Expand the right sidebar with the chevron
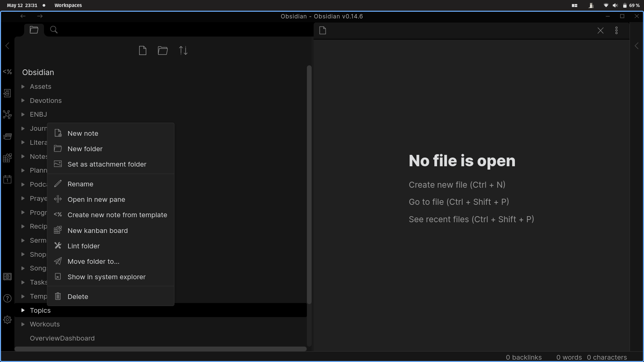Screen dimensions: 644x362 pyautogui.click(x=636, y=46)
